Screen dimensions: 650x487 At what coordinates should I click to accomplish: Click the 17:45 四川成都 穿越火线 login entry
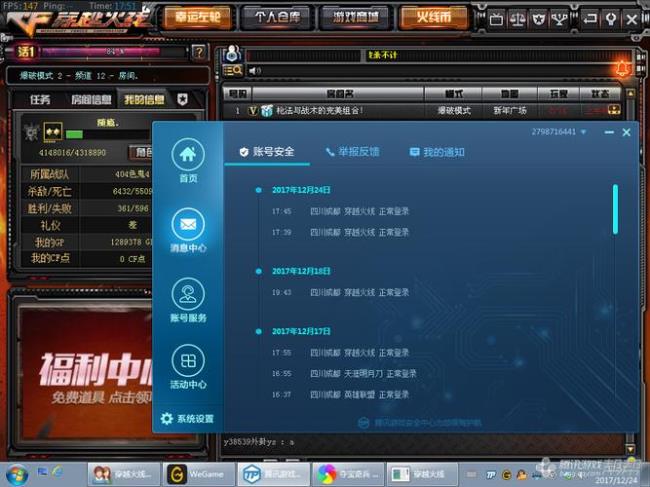340,211
